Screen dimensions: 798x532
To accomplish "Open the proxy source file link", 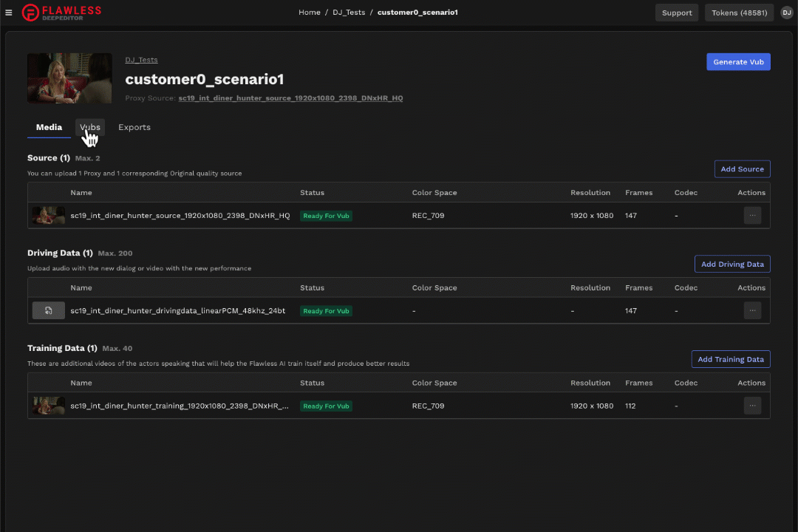I will coord(290,98).
